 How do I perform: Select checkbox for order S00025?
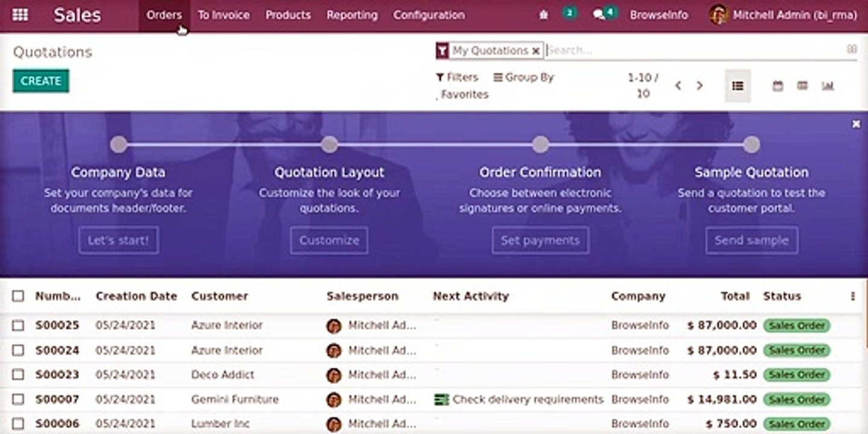(x=18, y=325)
